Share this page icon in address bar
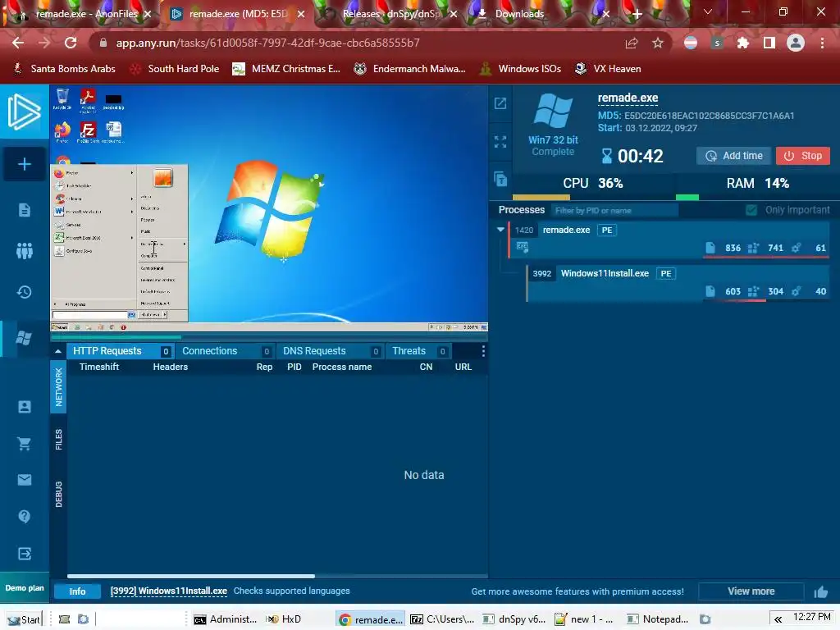Image resolution: width=840 pixels, height=630 pixels. 632,43
